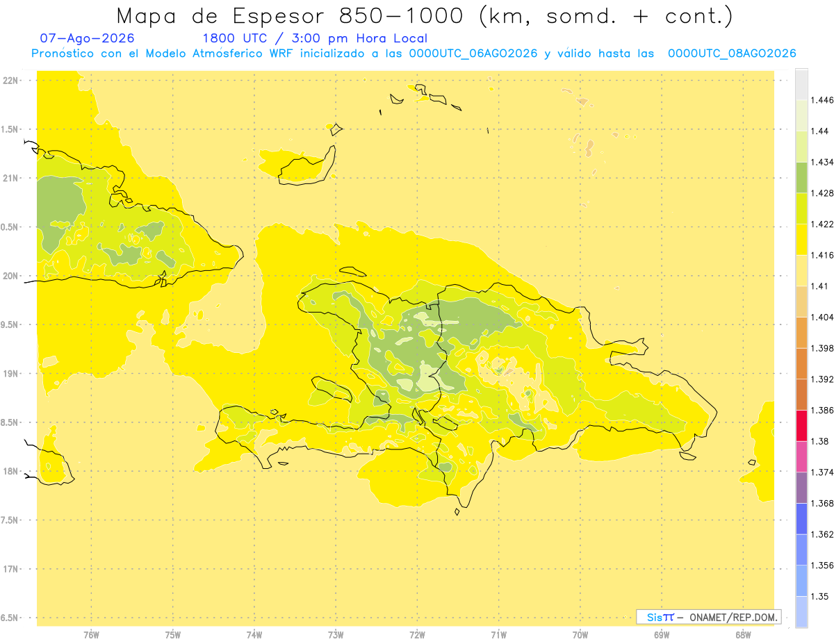Click the legend value 1.428
This screenshot has width=834, height=644.
pyautogui.click(x=823, y=193)
